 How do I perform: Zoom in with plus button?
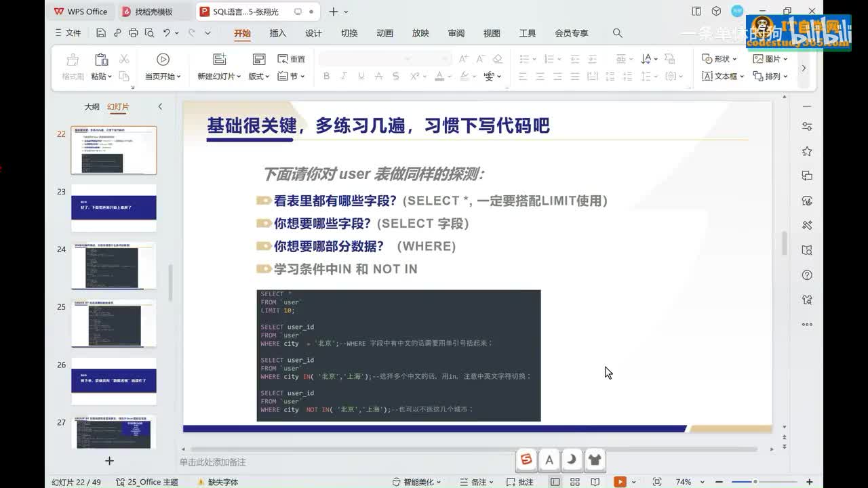point(809,482)
